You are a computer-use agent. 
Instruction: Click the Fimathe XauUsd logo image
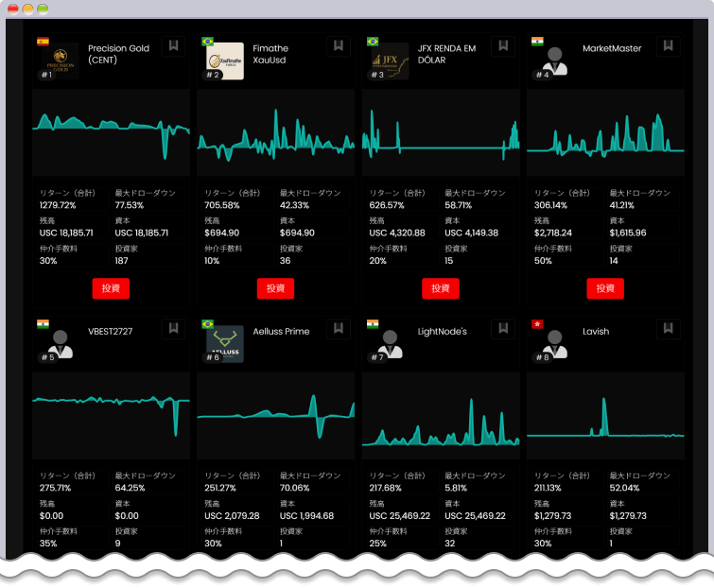[225, 61]
